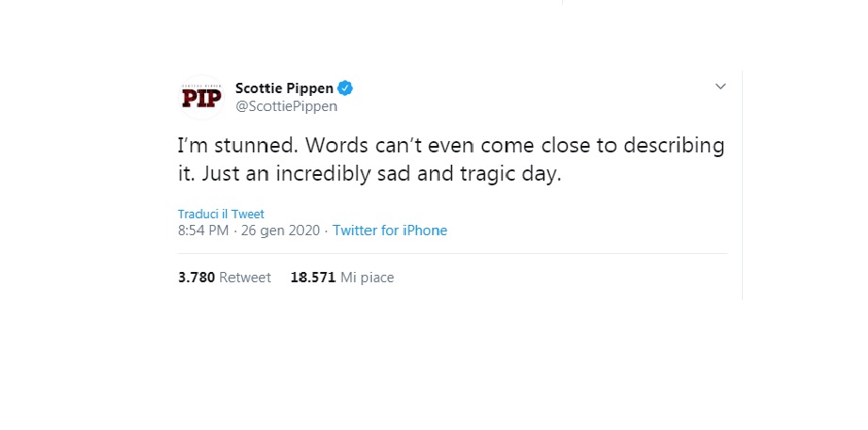
Task: Open the red PIP profile avatar
Action: [202, 98]
